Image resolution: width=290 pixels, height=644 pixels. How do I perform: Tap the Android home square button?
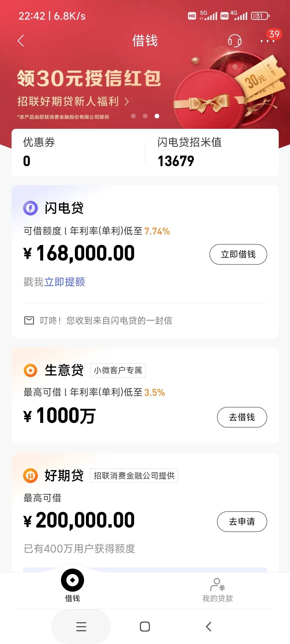point(145,627)
